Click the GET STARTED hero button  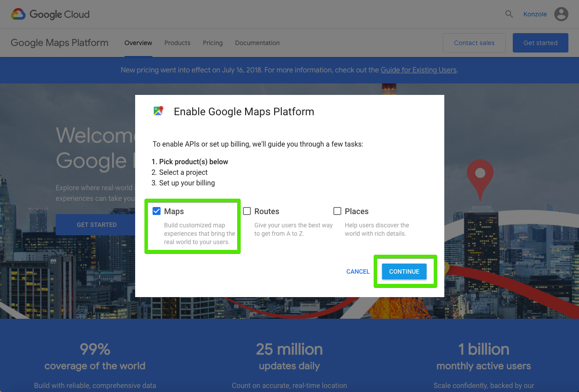[x=97, y=225]
